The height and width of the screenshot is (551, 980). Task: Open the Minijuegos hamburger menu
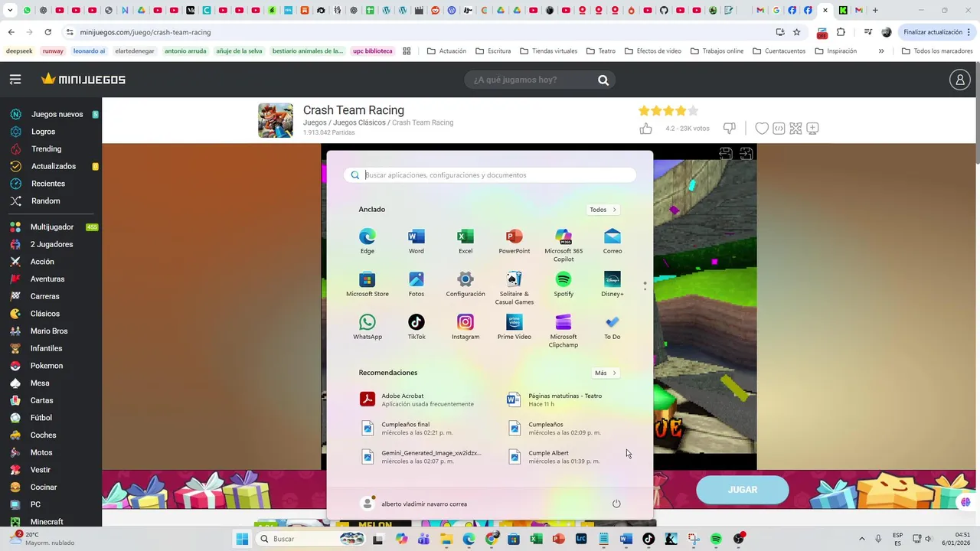pyautogui.click(x=15, y=80)
